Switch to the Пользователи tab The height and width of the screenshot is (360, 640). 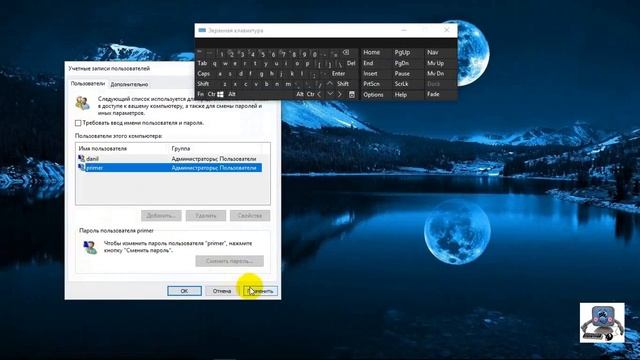click(x=88, y=84)
